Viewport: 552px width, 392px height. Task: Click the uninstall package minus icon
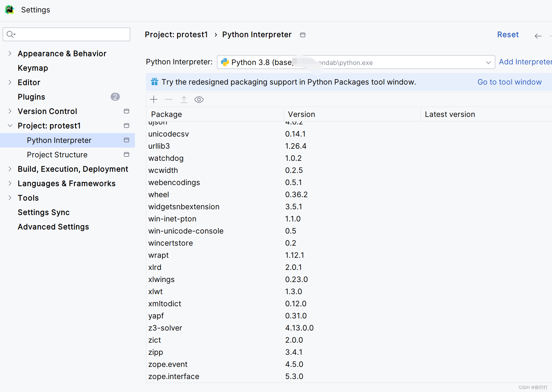(169, 100)
